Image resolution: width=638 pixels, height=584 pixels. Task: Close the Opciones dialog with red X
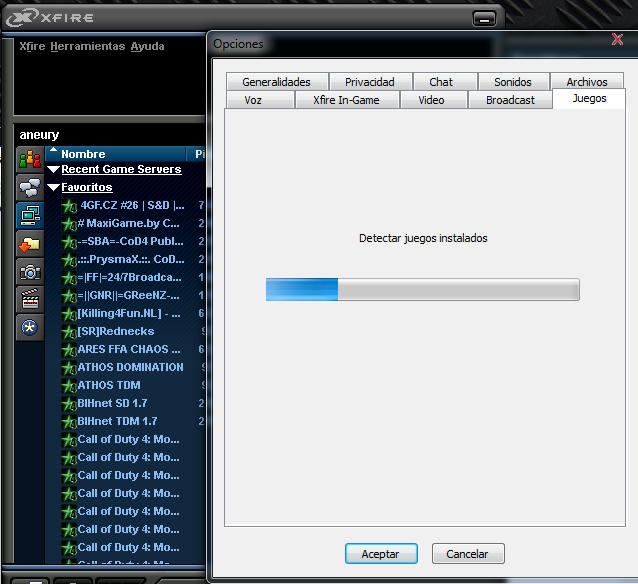click(617, 39)
